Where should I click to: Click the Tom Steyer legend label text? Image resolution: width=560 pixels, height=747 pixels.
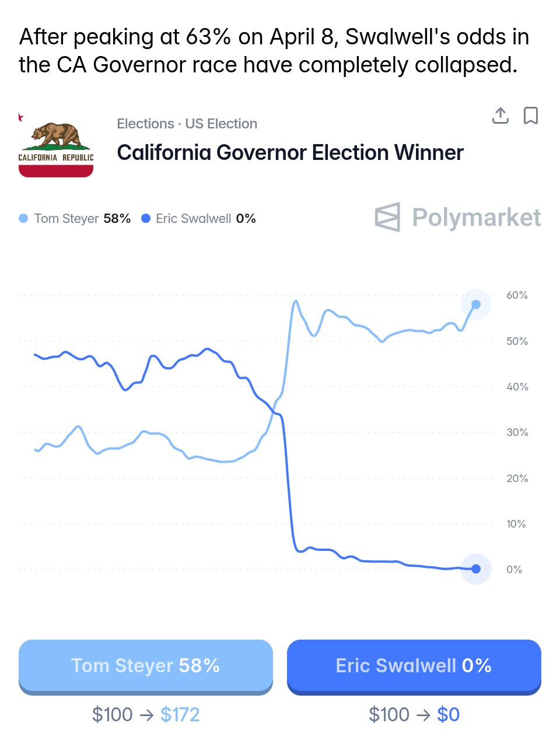66,218
